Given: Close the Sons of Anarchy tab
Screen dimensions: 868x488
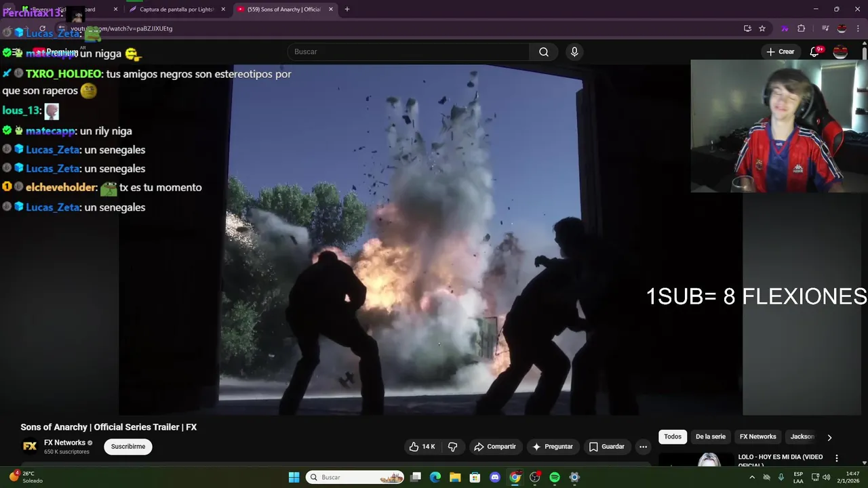Looking at the screenshot, I should [x=331, y=9].
